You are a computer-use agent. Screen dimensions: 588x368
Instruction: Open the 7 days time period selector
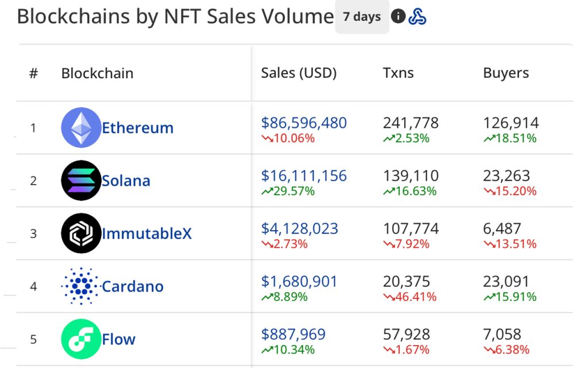[362, 17]
